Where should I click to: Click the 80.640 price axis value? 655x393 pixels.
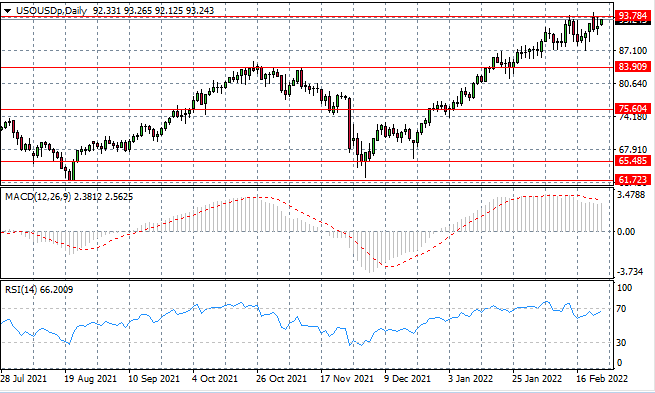pyautogui.click(x=632, y=84)
